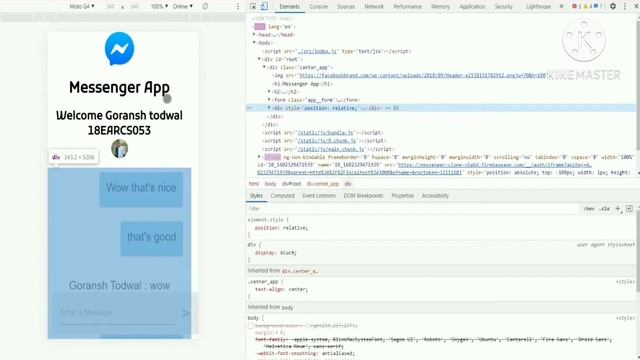Click the blue issues count badge
The image size is (640, 360).
(x=598, y=6)
